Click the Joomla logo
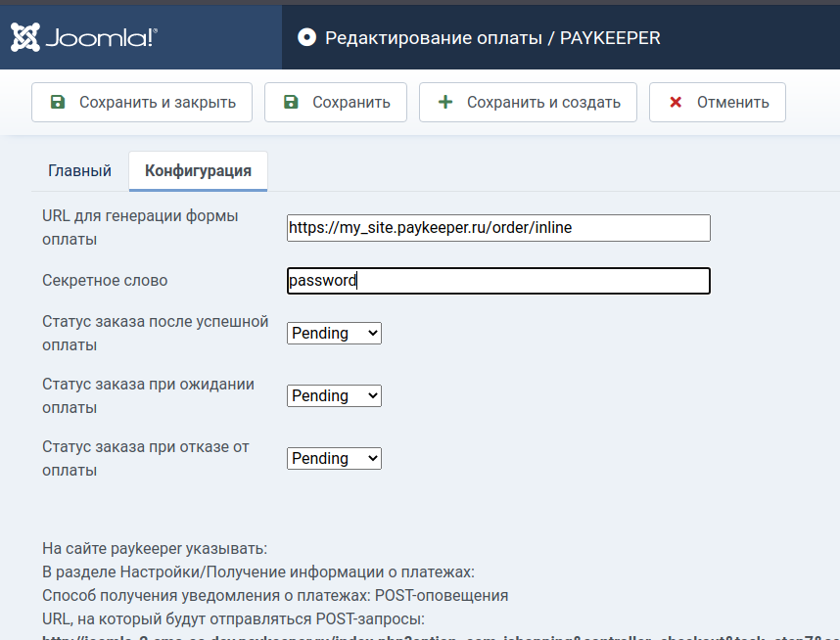Image resolution: width=840 pixels, height=640 pixels. click(84, 37)
